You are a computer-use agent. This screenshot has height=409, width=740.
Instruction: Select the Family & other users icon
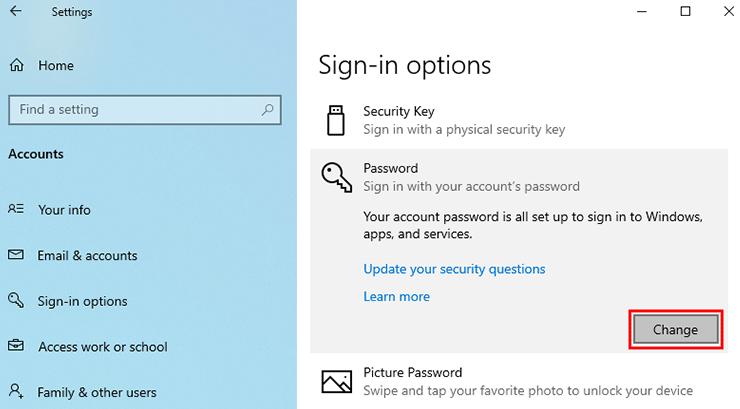coord(16,391)
